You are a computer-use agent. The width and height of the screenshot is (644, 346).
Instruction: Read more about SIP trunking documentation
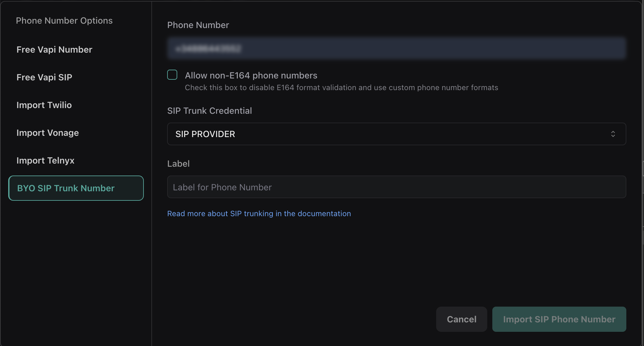[259, 213]
